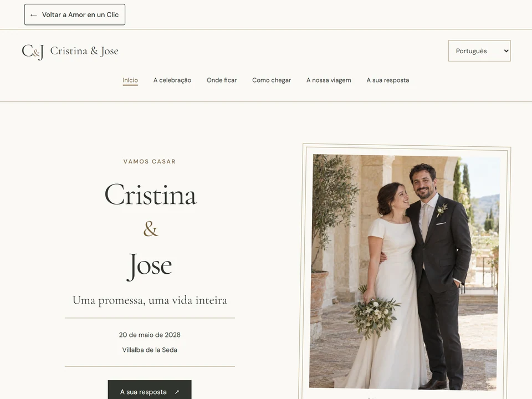The height and width of the screenshot is (399, 532).
Task: Click the Voltar a Amor en un Clic button
Action: (75, 14)
